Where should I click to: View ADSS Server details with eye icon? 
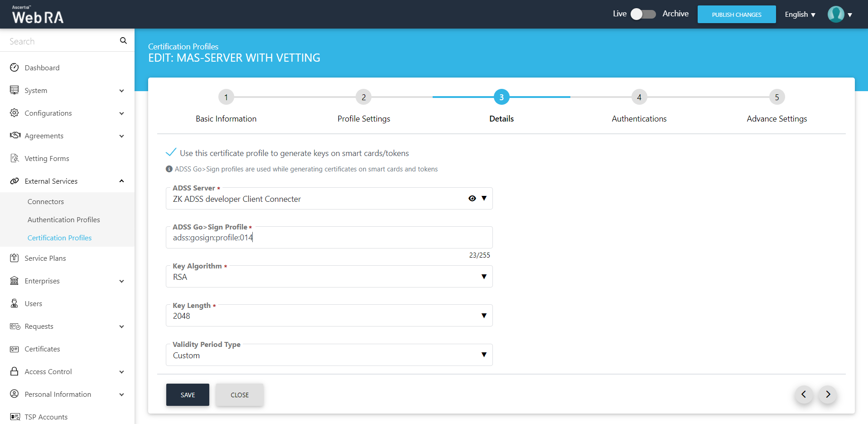pyautogui.click(x=472, y=199)
